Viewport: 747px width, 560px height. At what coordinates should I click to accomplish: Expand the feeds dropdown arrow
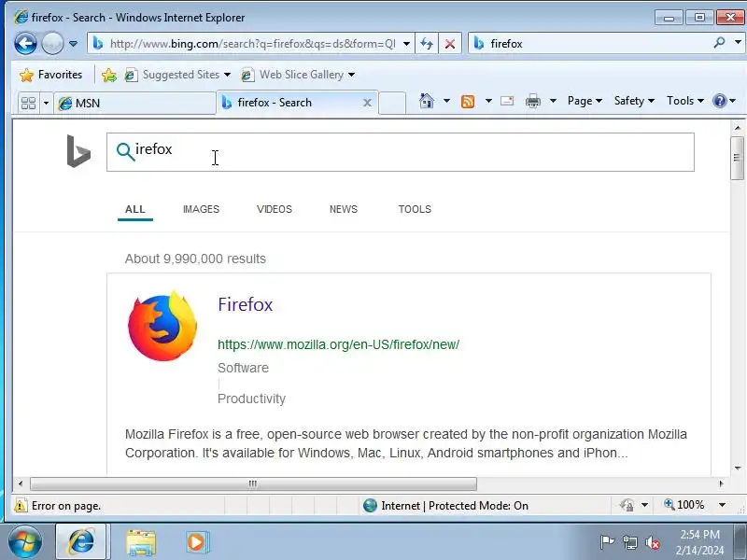point(488,101)
